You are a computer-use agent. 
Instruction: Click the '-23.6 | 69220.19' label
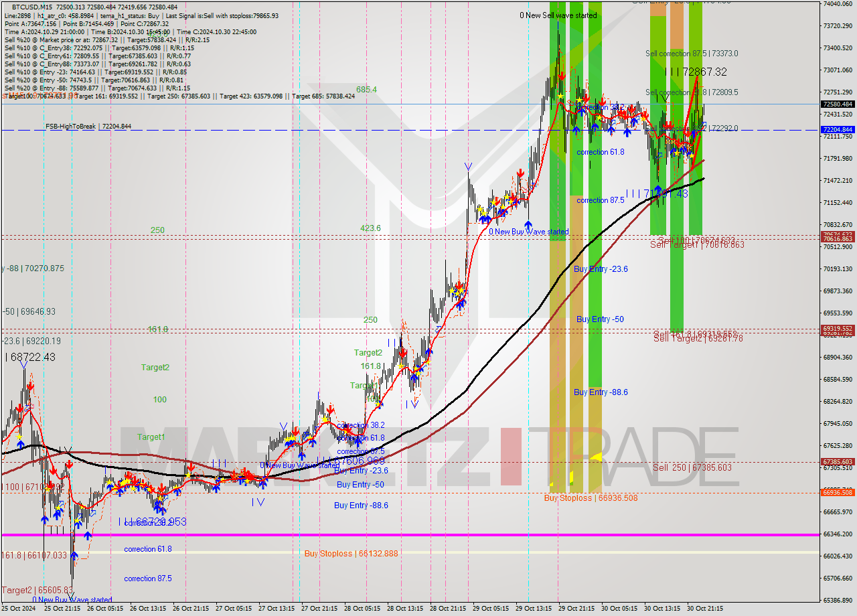point(31,341)
